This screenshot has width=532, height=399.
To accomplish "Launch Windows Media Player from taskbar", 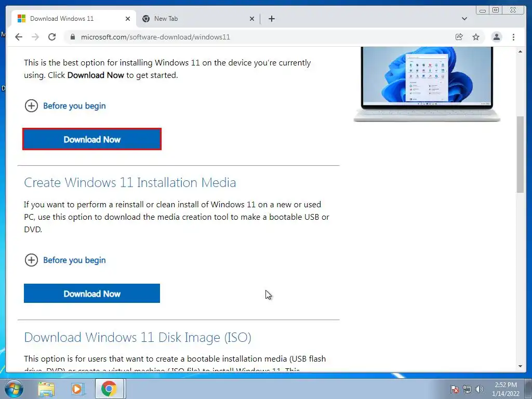I will click(77, 389).
